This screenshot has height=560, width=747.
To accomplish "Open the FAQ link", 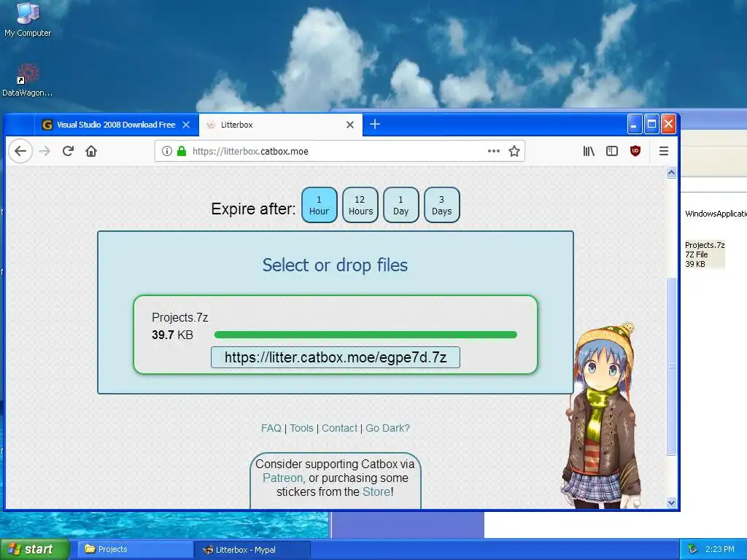I will point(271,428).
